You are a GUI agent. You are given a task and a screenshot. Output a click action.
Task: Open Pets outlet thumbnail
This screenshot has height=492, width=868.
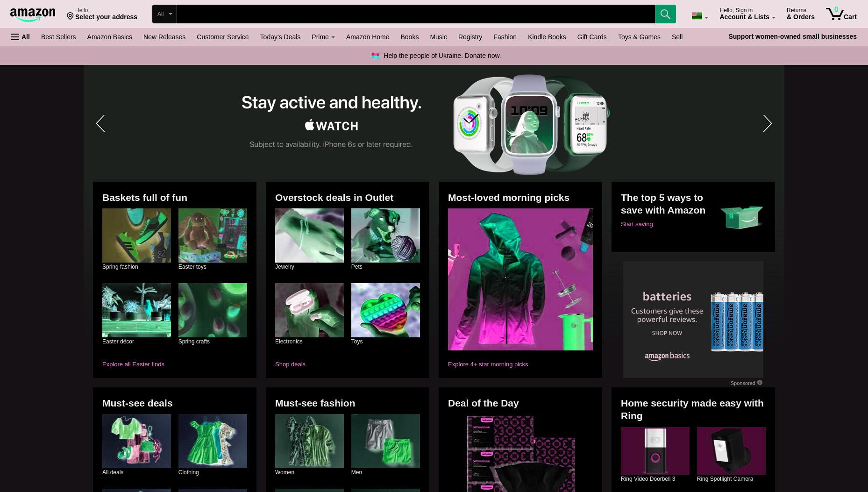click(385, 235)
